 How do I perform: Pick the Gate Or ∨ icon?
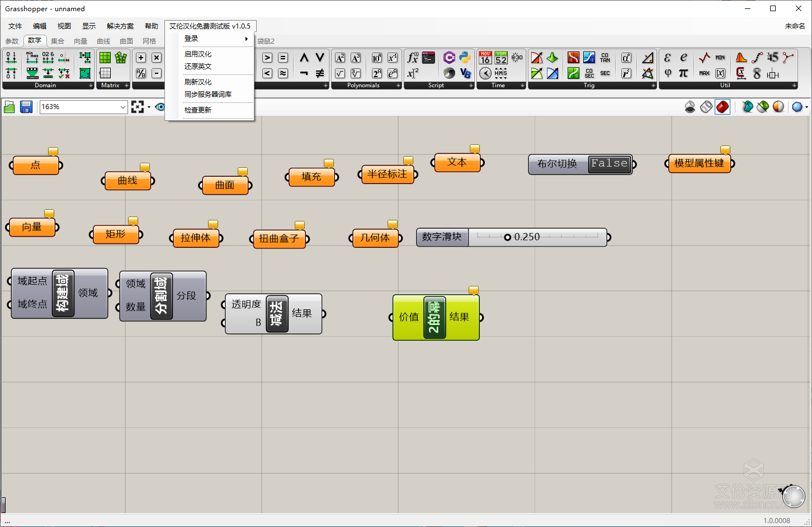coord(319,58)
